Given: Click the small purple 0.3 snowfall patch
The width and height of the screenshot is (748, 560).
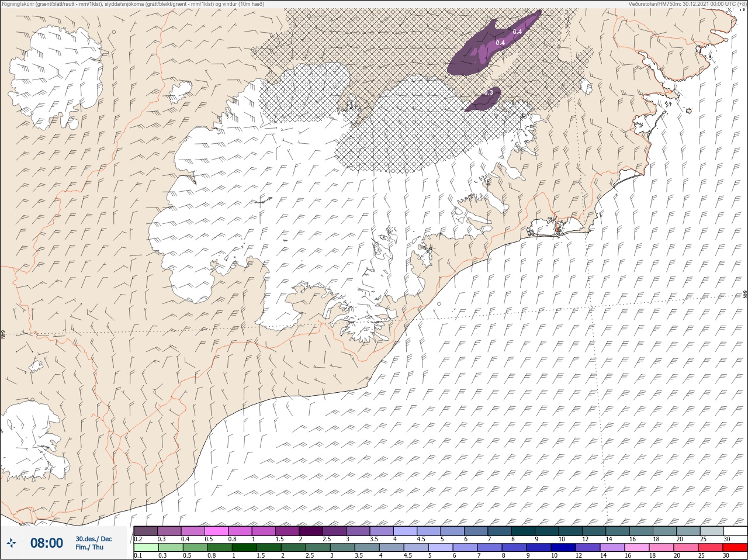Looking at the screenshot, I should (483, 99).
